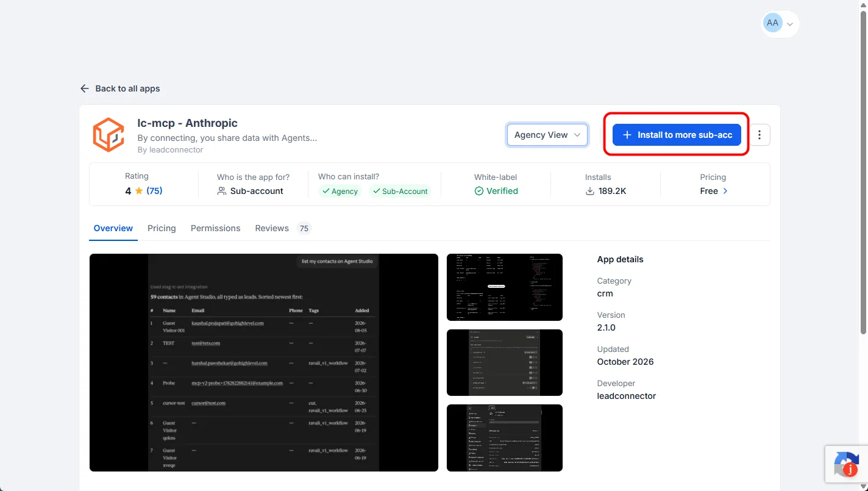Click the updated date October 2026
Viewport: 868px width, 491px height.
pos(625,362)
